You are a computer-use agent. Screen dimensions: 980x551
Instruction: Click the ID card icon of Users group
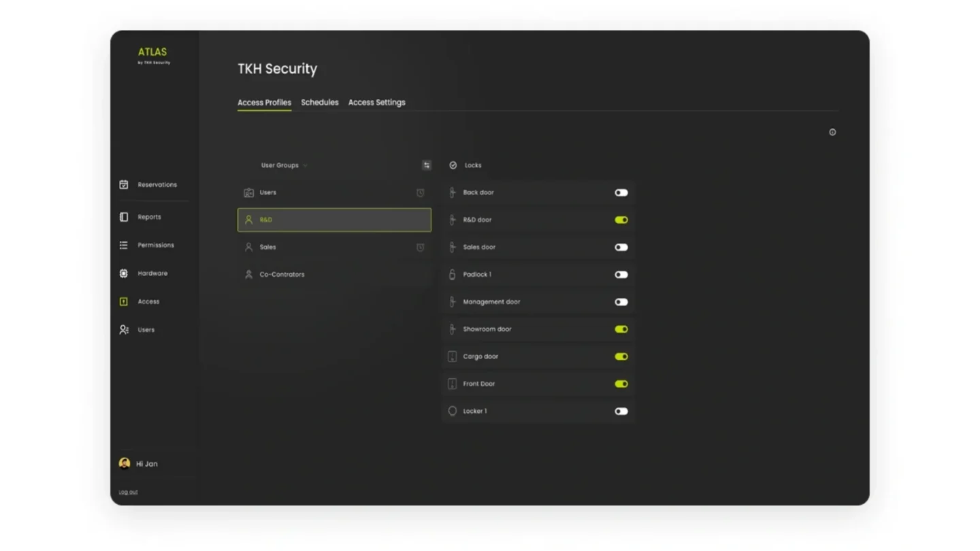248,193
